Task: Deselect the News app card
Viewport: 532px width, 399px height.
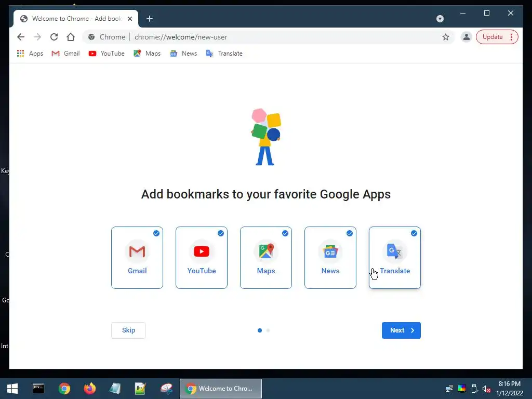Action: pos(330,258)
